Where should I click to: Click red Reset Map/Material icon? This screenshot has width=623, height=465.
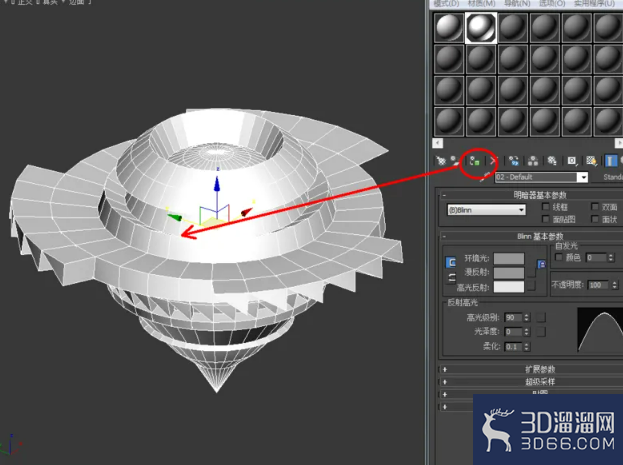[493, 161]
